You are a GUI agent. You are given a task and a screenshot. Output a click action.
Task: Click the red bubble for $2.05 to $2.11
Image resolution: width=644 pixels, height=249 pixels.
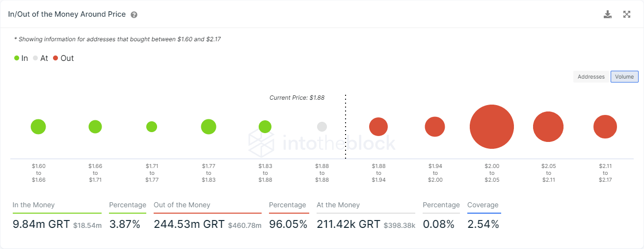tap(548, 127)
